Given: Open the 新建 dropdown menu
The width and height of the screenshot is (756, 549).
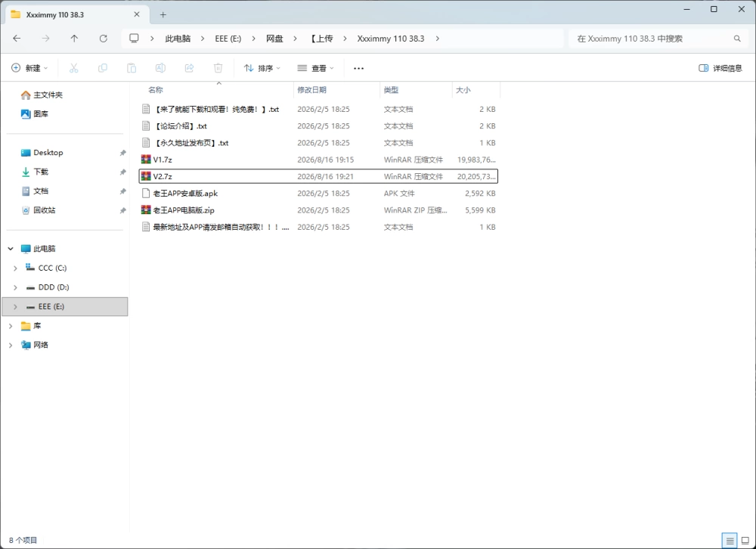Looking at the screenshot, I should (29, 68).
